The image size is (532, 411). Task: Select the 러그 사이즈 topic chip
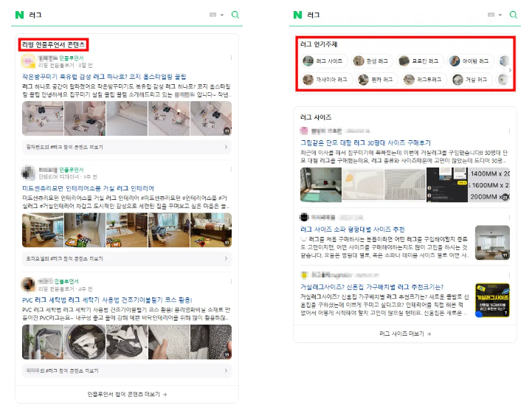[324, 61]
